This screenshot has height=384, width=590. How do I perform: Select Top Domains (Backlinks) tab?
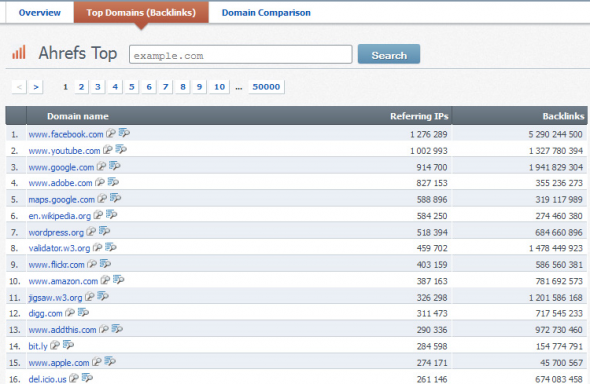click(x=141, y=13)
